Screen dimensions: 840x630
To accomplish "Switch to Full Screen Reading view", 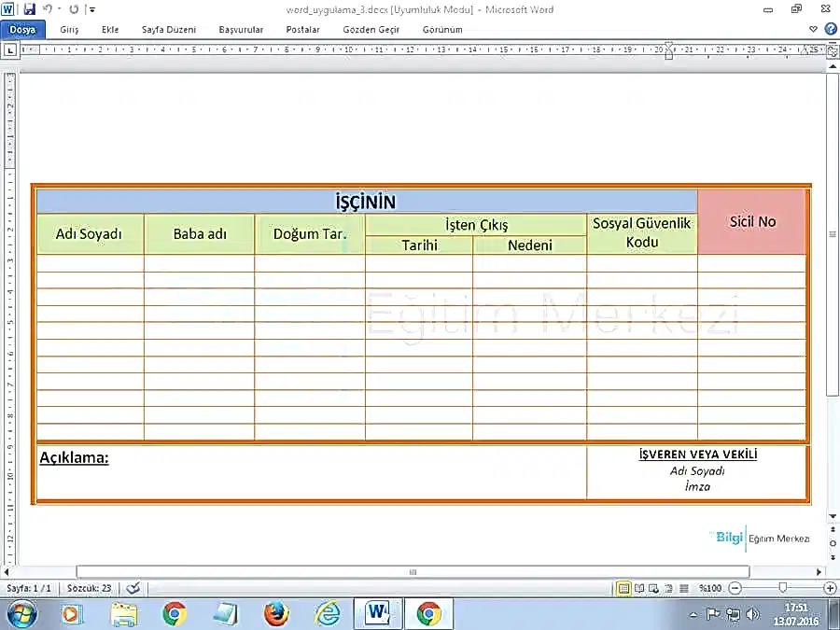I will pos(639,588).
